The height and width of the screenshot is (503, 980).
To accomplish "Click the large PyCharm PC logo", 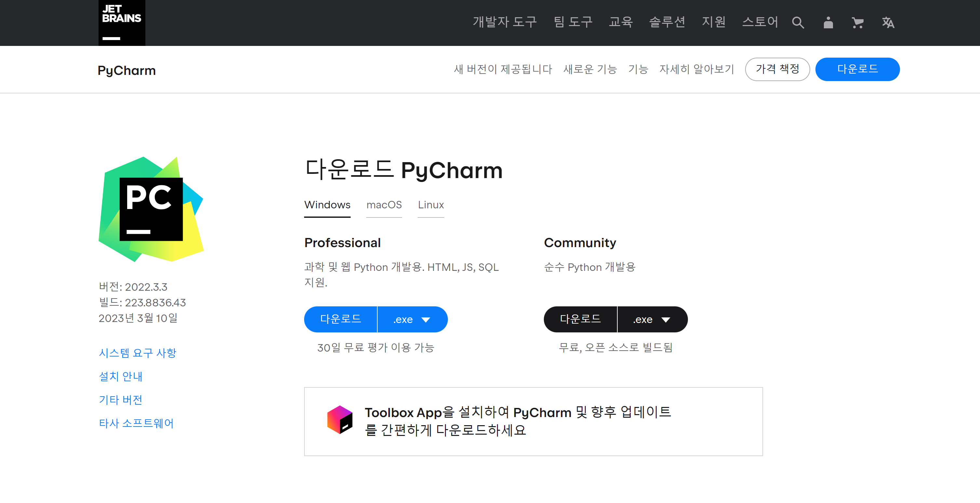I will 151,209.
